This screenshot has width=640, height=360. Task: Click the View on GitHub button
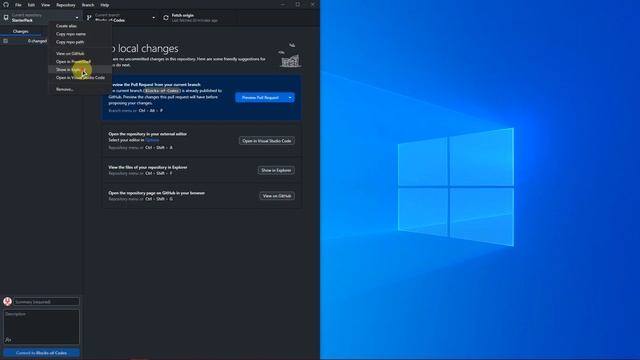tap(277, 196)
